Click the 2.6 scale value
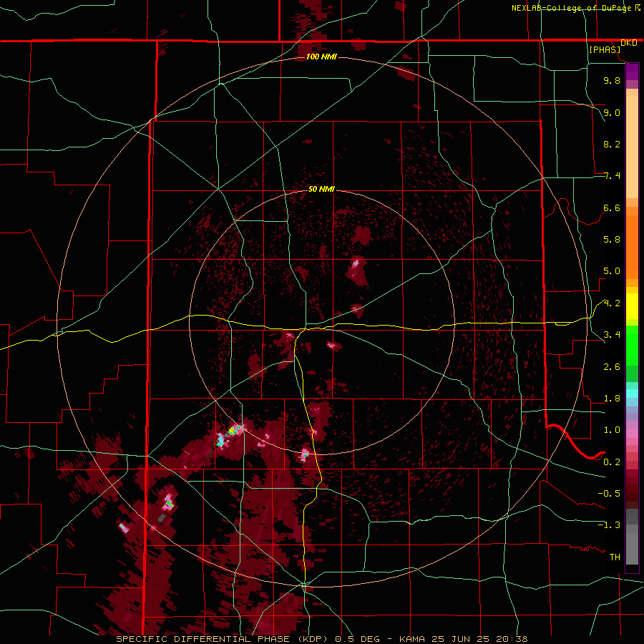 pos(612,367)
